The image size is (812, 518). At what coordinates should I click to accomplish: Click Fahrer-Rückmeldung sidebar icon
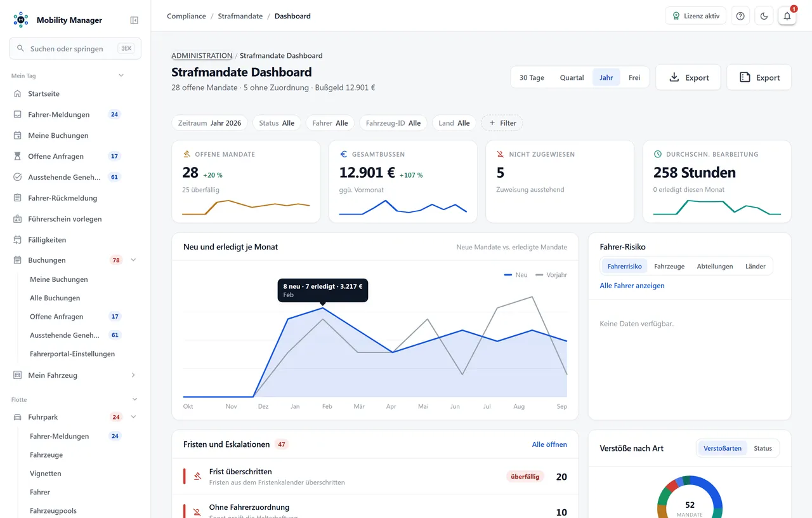tap(18, 198)
